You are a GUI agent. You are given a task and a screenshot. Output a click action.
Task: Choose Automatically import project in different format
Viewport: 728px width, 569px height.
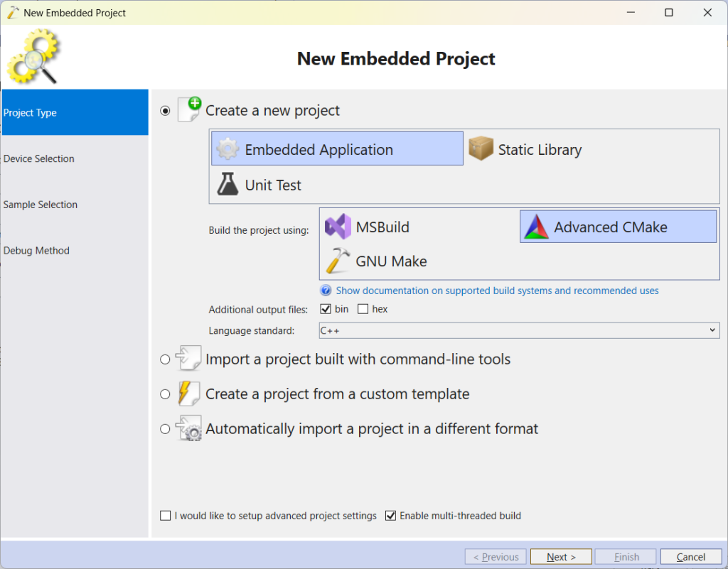coord(166,429)
